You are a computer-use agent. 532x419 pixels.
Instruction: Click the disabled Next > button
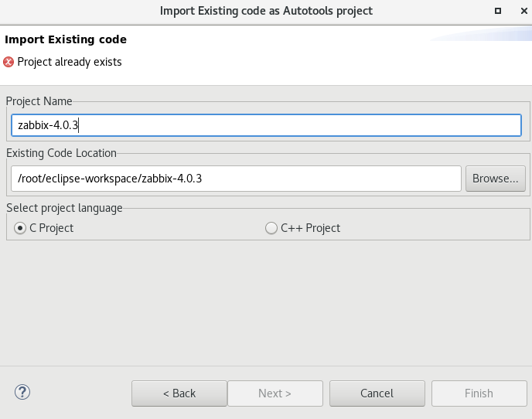pos(275,393)
